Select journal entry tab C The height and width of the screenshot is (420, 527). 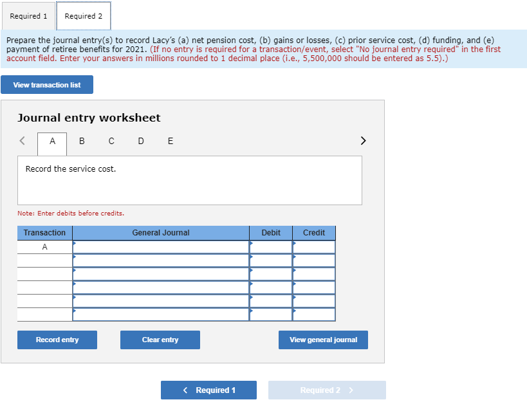111,141
